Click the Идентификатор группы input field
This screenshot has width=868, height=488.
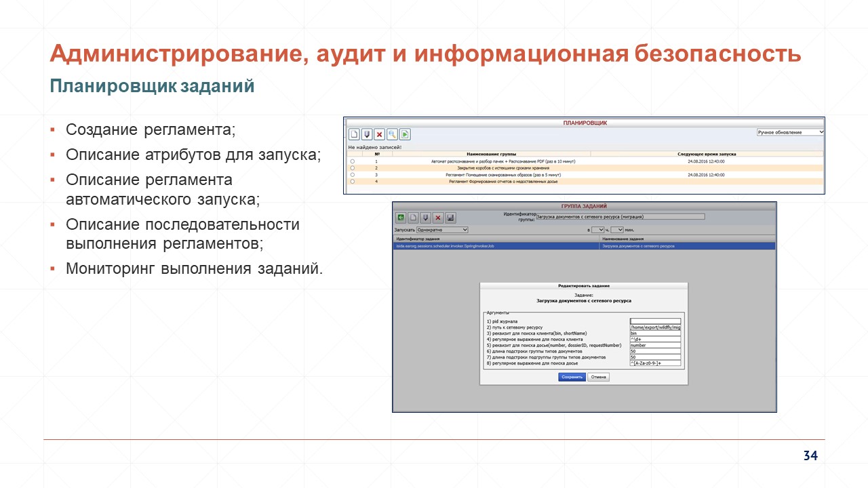pyautogui.click(x=620, y=217)
